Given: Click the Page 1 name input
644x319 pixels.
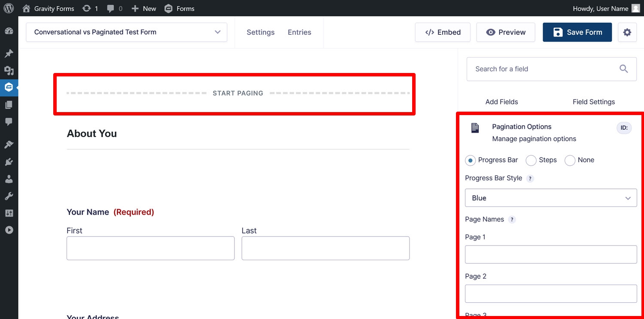Looking at the screenshot, I should point(551,255).
